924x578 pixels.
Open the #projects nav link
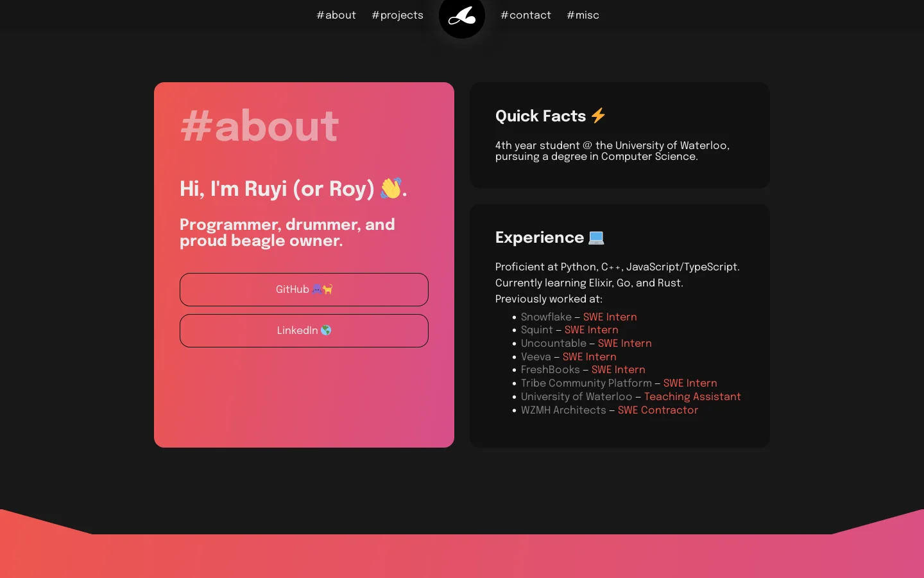point(398,15)
